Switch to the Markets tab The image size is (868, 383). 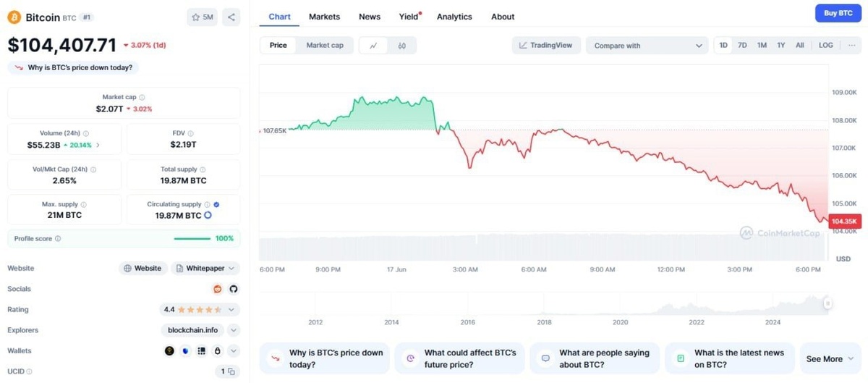[x=324, y=17]
